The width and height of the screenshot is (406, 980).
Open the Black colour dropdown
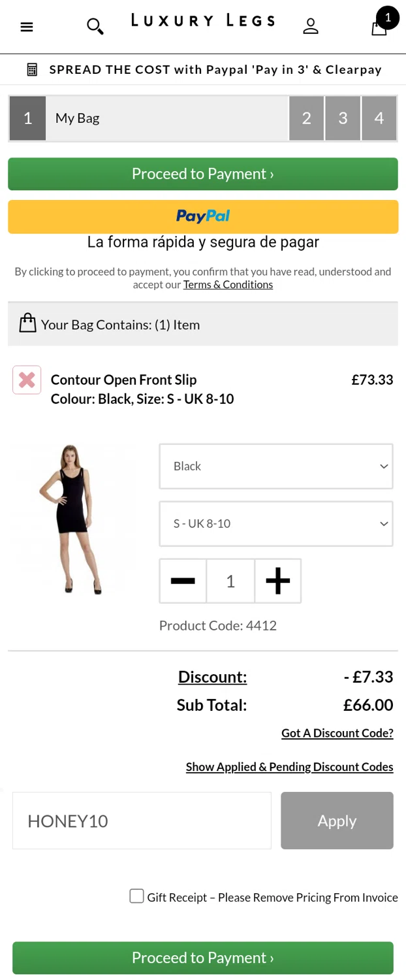tap(275, 466)
